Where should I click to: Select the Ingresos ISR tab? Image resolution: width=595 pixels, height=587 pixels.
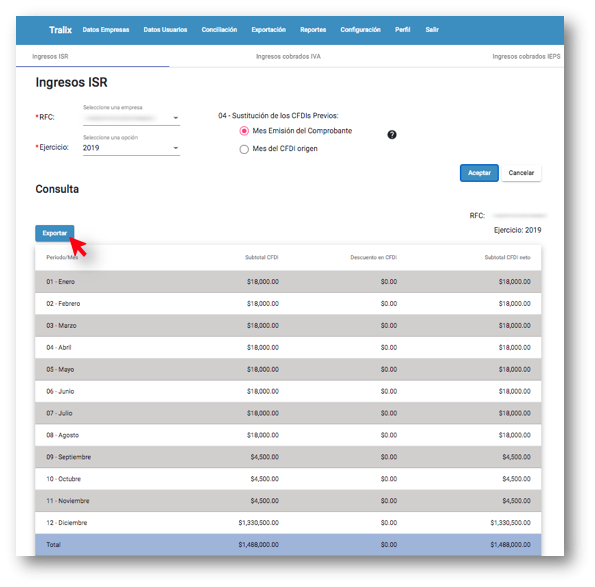coord(50,57)
